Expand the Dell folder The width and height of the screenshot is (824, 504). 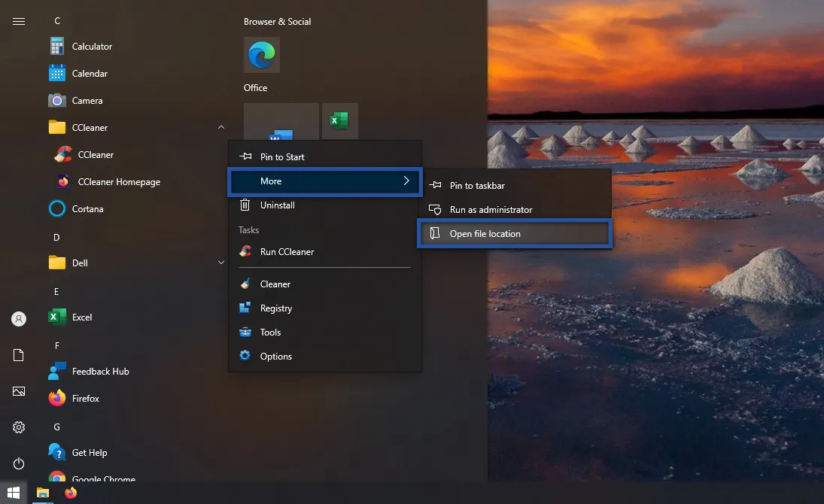220,263
